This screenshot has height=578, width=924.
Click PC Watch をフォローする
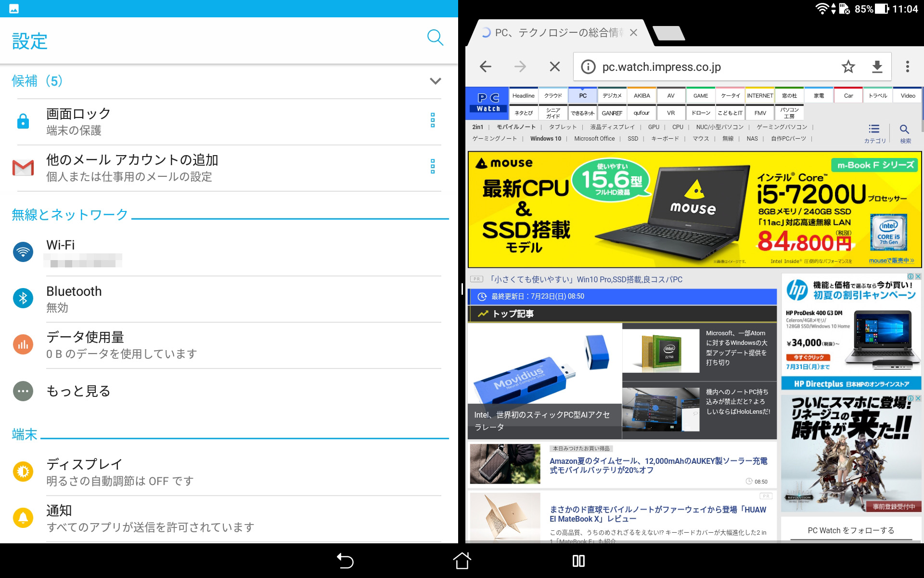click(x=851, y=530)
